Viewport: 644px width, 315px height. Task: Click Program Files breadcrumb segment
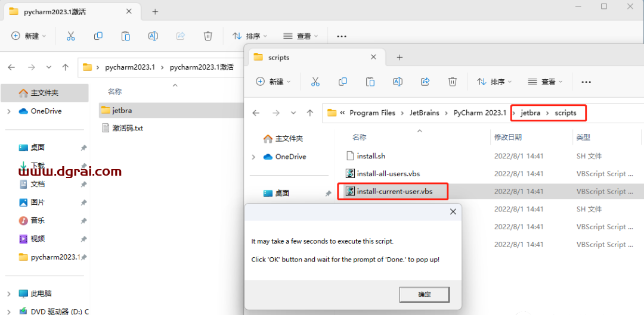coord(372,113)
